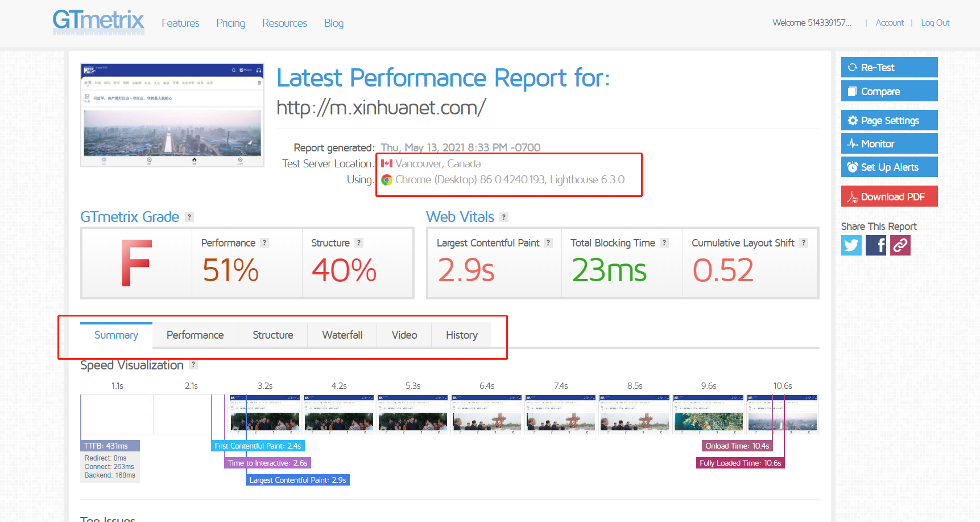Click the 51% performance score
The height and width of the screenshot is (522, 980).
(x=230, y=270)
